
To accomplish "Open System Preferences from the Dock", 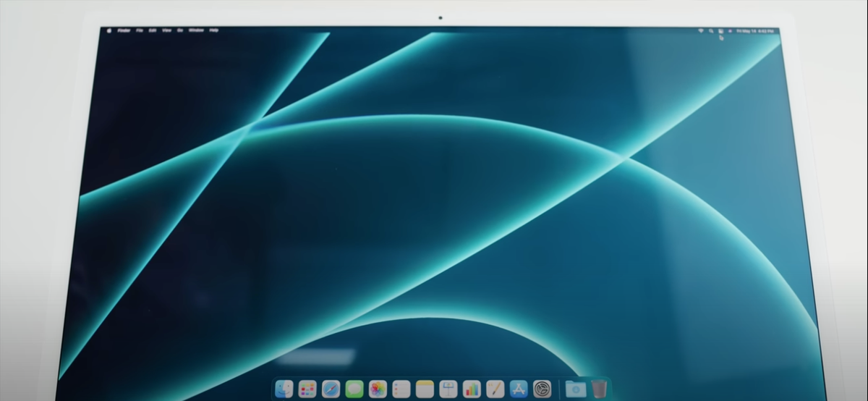I will (542, 389).
